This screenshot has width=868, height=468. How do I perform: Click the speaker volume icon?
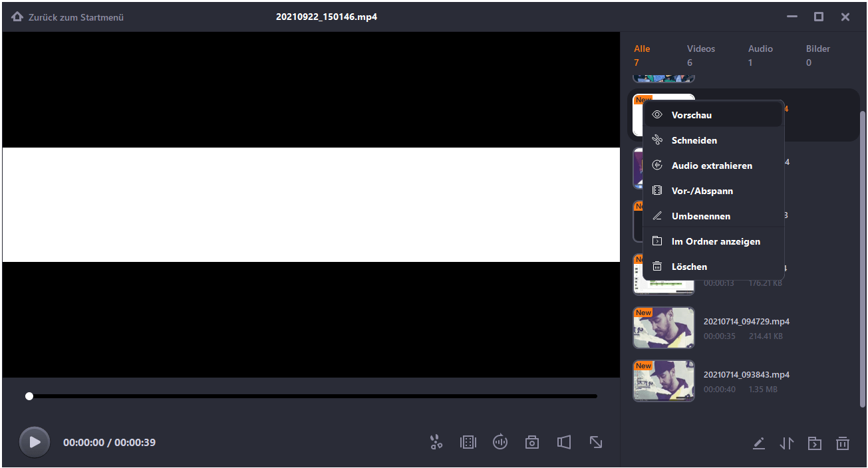click(564, 442)
